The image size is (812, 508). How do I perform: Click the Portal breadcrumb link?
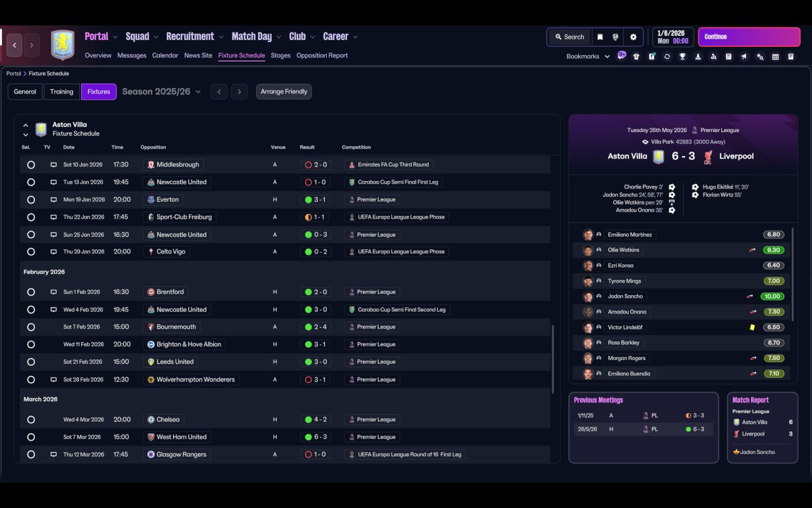pyautogui.click(x=13, y=74)
